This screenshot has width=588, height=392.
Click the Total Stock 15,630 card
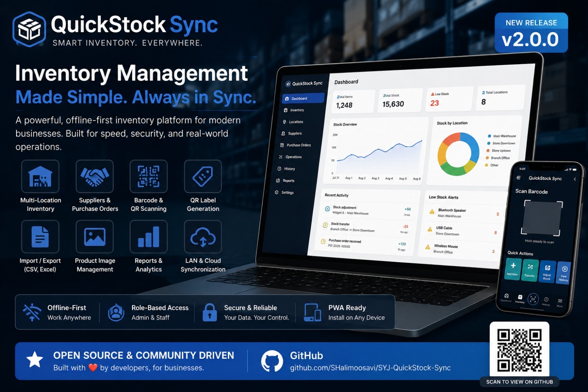pyautogui.click(x=401, y=100)
